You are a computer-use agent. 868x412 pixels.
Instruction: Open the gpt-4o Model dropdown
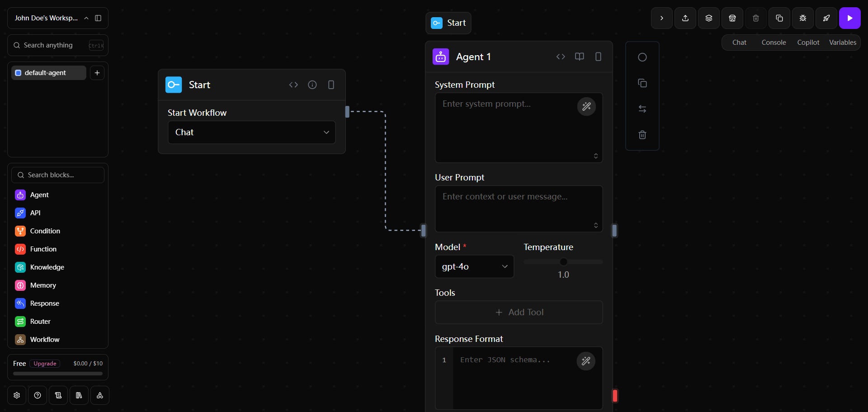[x=474, y=267]
